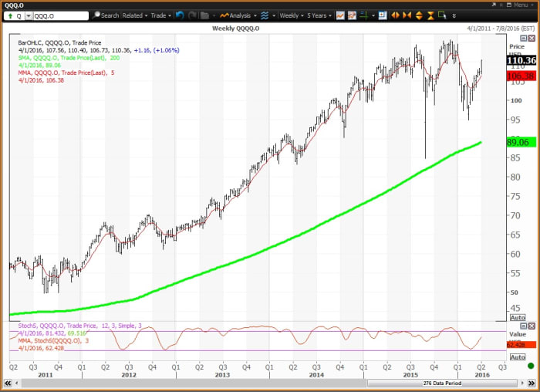Viewport: 540px width, 392px height.
Task: Click the window icon beside Menu
Action: pyautogui.click(x=509, y=5)
